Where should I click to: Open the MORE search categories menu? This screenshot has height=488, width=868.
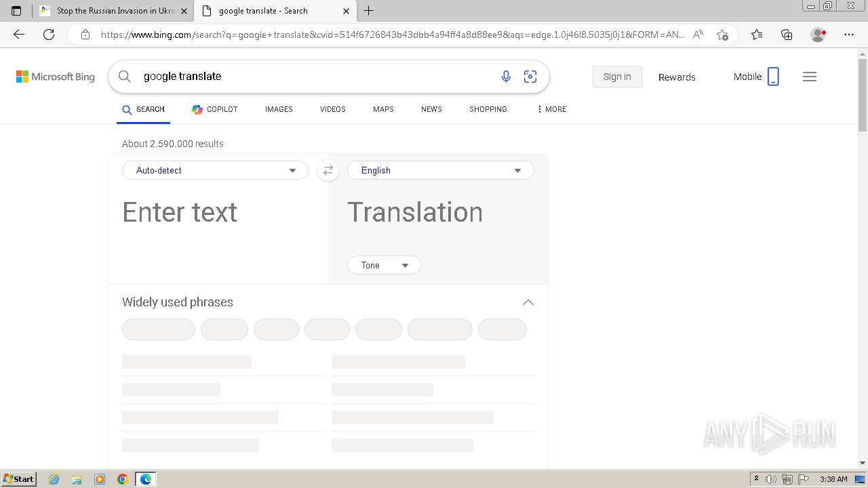[552, 109]
